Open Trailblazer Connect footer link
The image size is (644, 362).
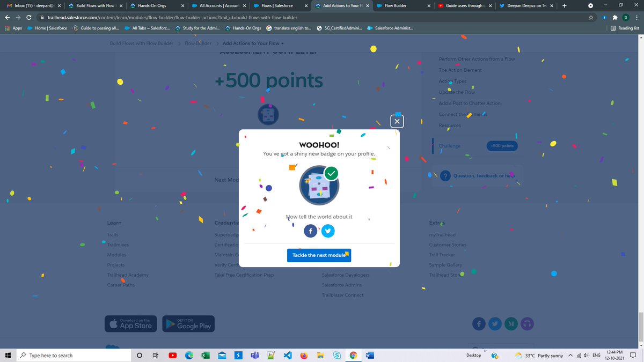click(342, 295)
